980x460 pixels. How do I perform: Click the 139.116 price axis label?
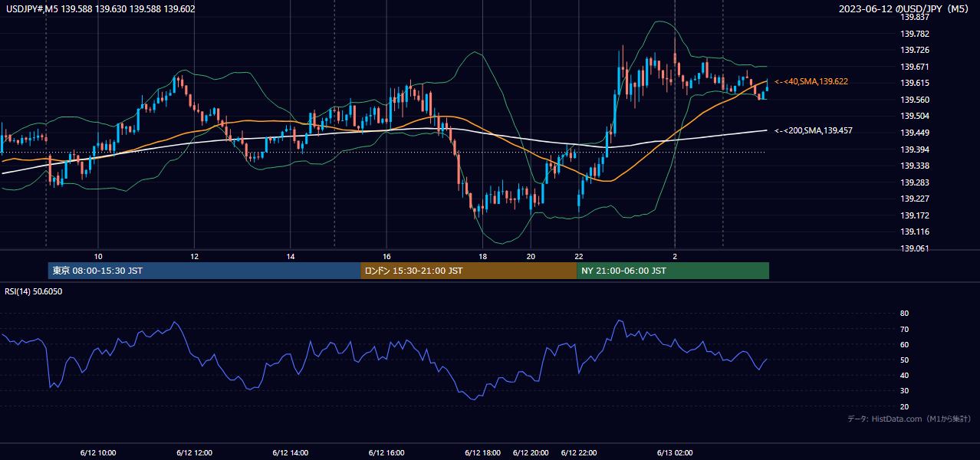pos(915,232)
